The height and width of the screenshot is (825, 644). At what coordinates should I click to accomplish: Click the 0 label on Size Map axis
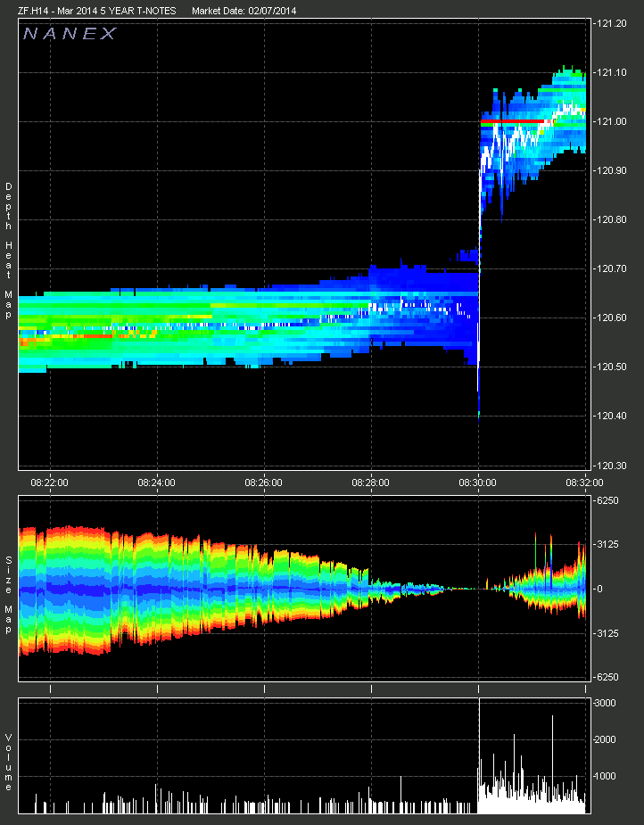(x=600, y=589)
